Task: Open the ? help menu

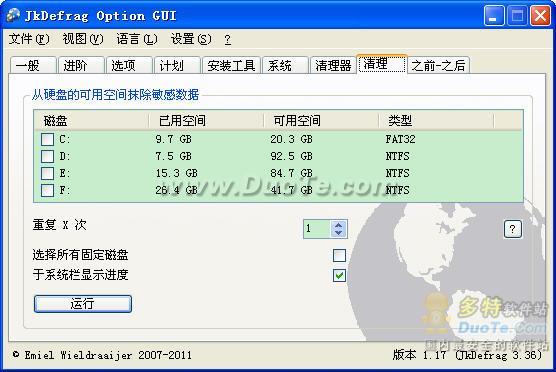Action: coord(228,39)
